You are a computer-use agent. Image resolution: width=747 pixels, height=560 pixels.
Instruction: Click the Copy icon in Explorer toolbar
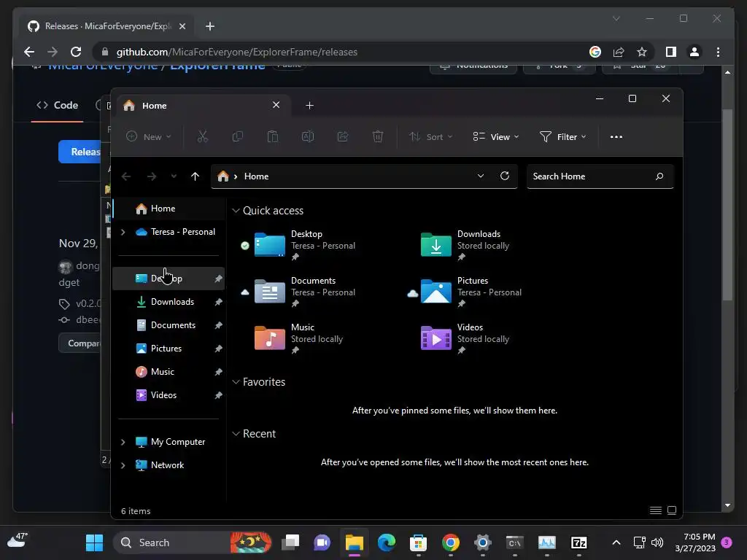tap(237, 136)
